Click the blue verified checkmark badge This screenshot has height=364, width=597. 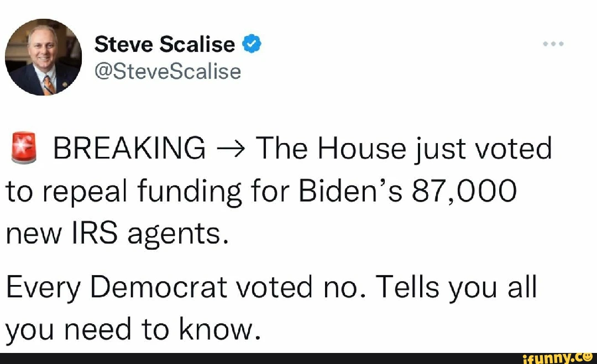[x=252, y=44]
